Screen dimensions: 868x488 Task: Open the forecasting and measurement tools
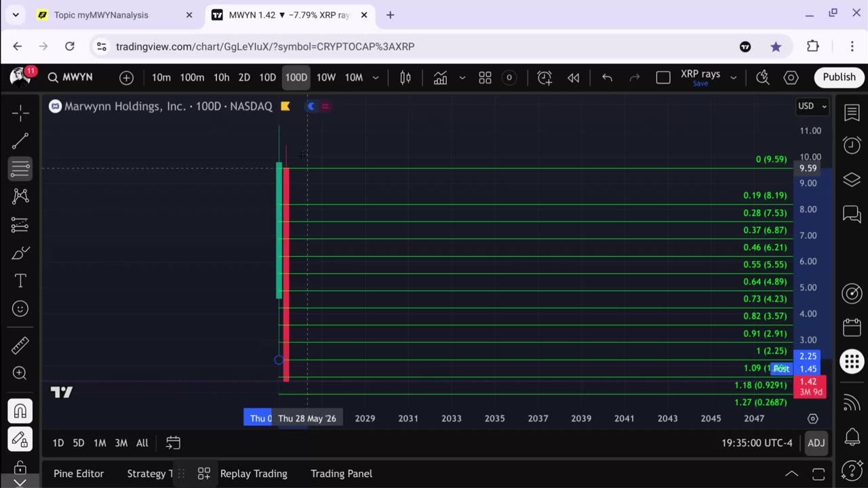click(20, 225)
